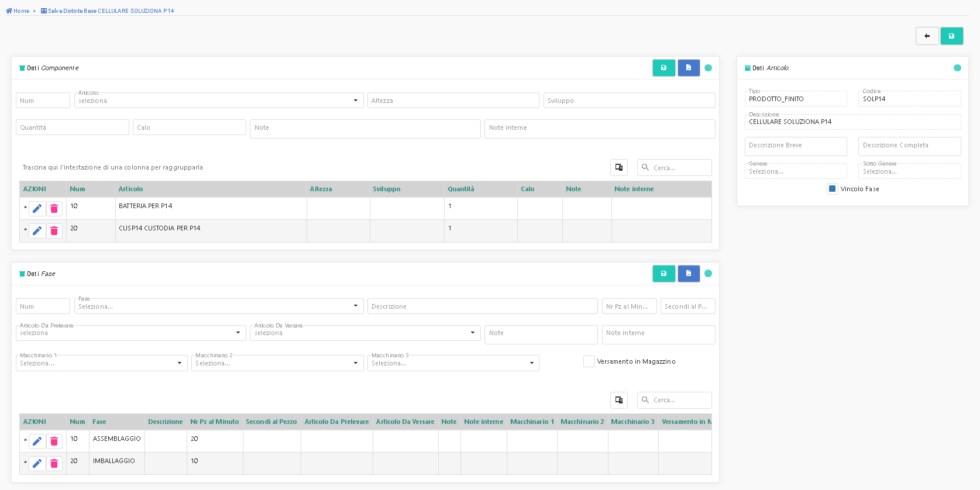Edit the BATTERIA PER P14 row
Screen dimensions: 980x490
click(37, 209)
